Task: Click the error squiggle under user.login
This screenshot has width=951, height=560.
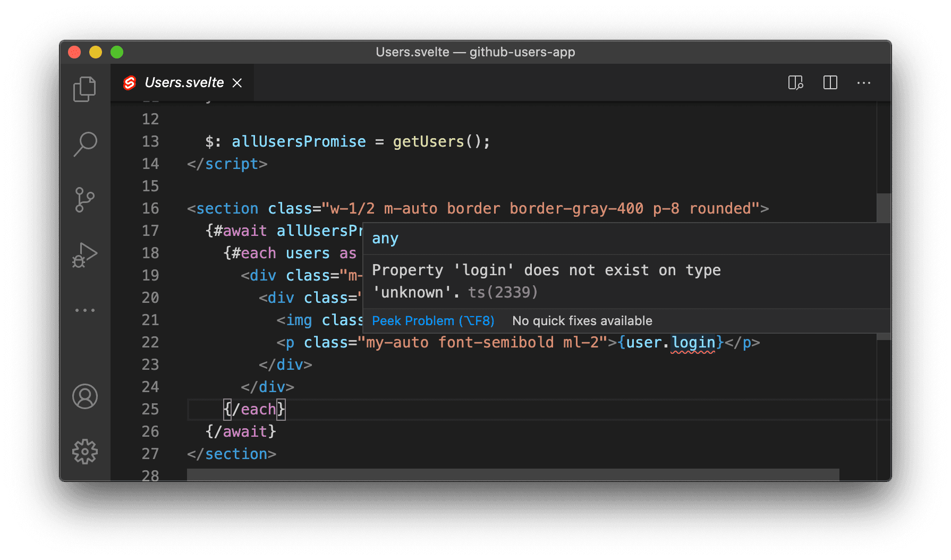Action: click(693, 352)
